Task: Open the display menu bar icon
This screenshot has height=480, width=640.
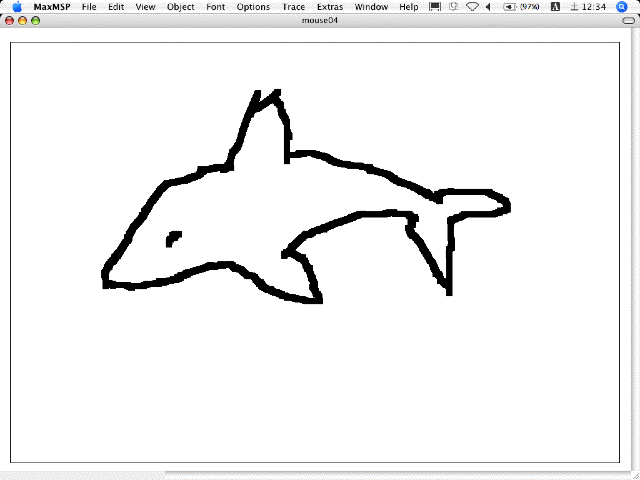Action: point(435,7)
